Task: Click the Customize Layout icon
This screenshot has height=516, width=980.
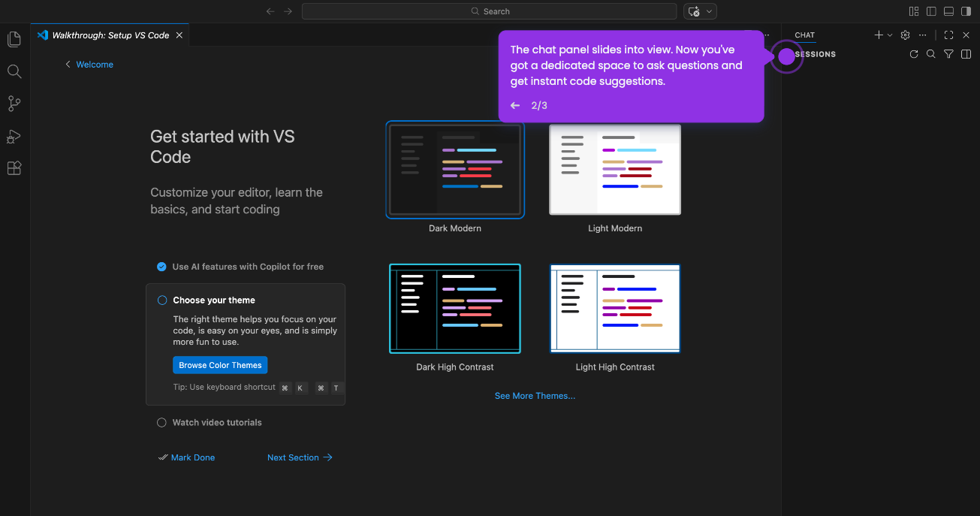Action: click(x=914, y=11)
